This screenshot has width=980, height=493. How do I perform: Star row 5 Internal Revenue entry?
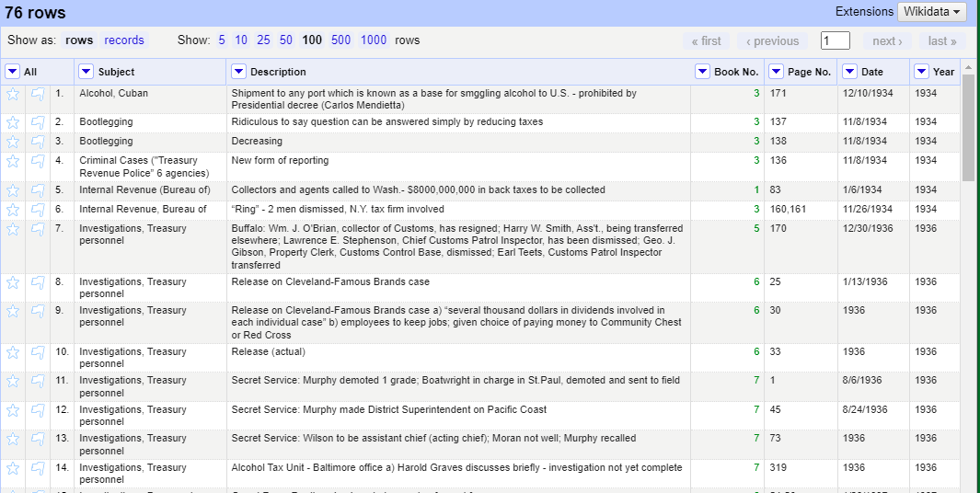(13, 190)
